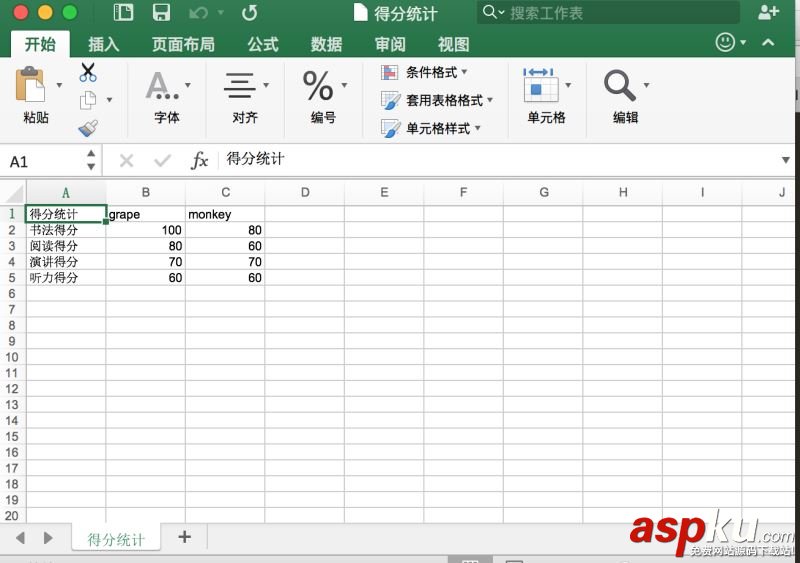800x563 pixels.
Task: Collapse the ribbon with caret
Action: point(768,42)
